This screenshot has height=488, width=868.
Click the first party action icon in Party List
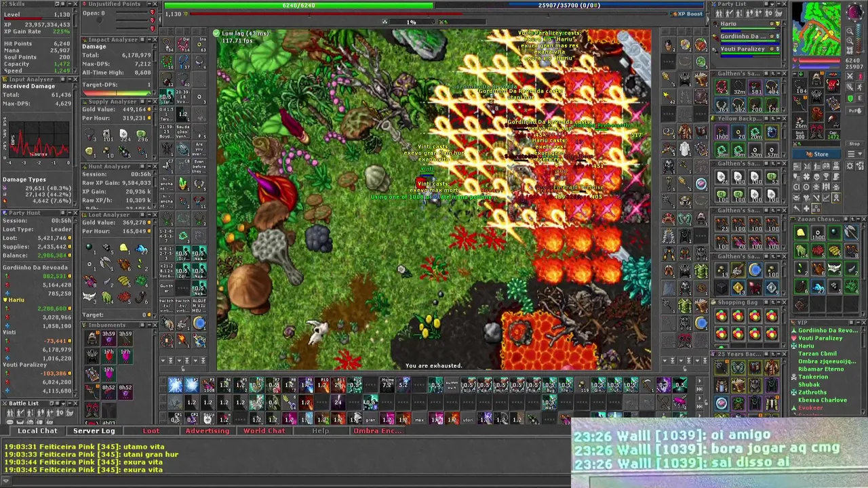tap(719, 14)
